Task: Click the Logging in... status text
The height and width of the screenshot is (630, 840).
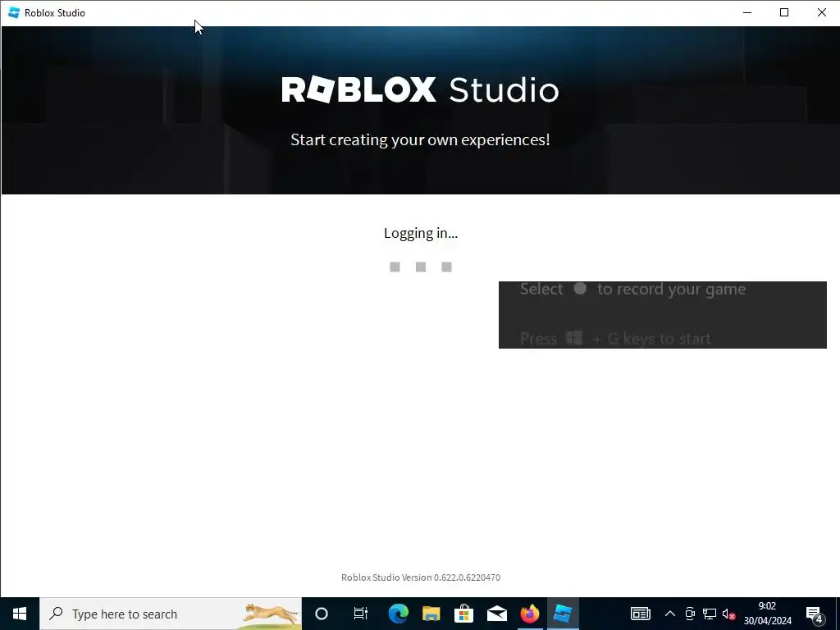Action: tap(421, 233)
